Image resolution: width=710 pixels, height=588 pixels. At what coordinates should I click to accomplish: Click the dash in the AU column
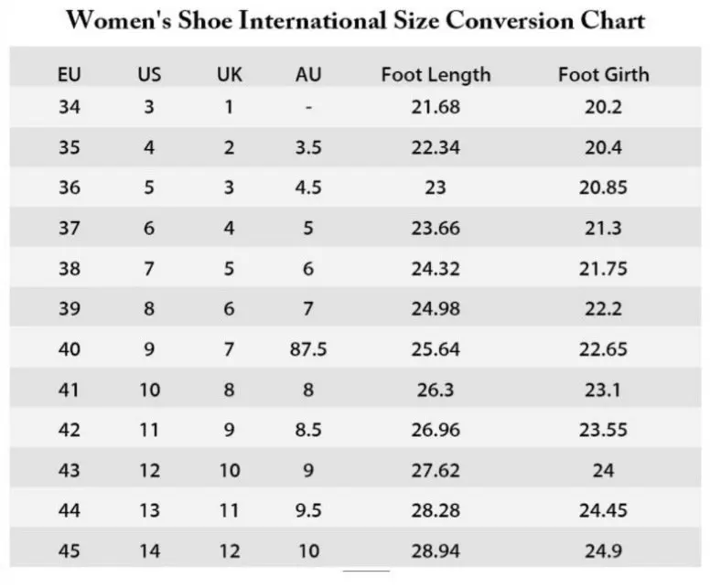pyautogui.click(x=309, y=108)
